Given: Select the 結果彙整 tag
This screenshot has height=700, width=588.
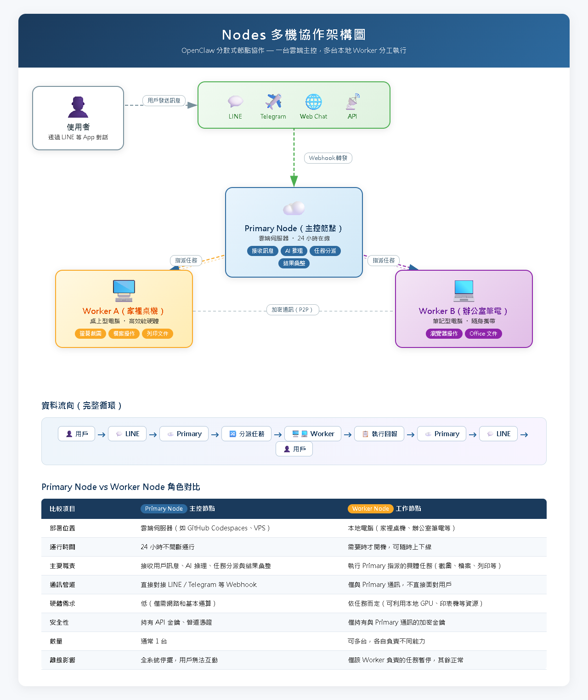Looking at the screenshot, I should click(294, 263).
